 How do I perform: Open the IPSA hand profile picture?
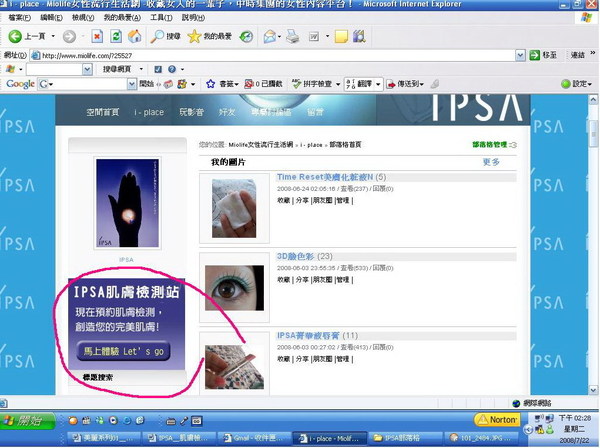pyautogui.click(x=127, y=203)
